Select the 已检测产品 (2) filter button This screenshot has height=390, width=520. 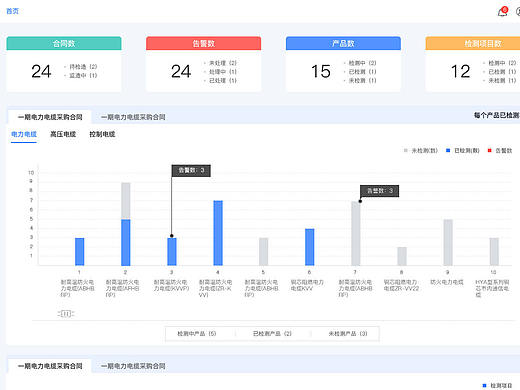(272, 334)
